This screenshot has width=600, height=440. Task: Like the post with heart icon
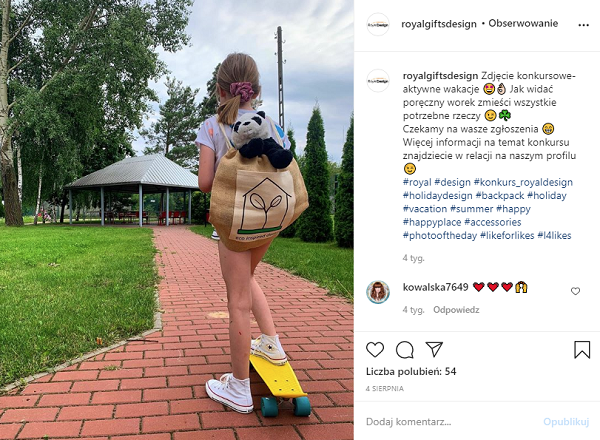[x=375, y=350]
